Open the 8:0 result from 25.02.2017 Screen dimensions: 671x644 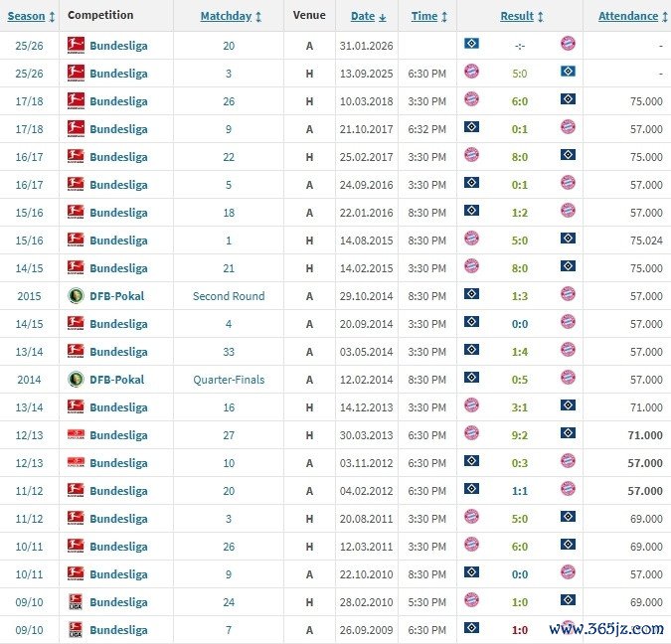(520, 155)
